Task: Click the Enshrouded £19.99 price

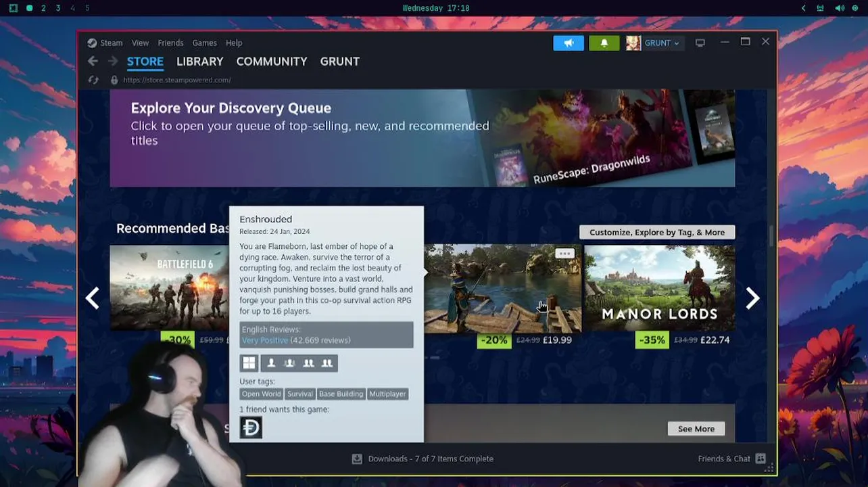Action: [557, 340]
